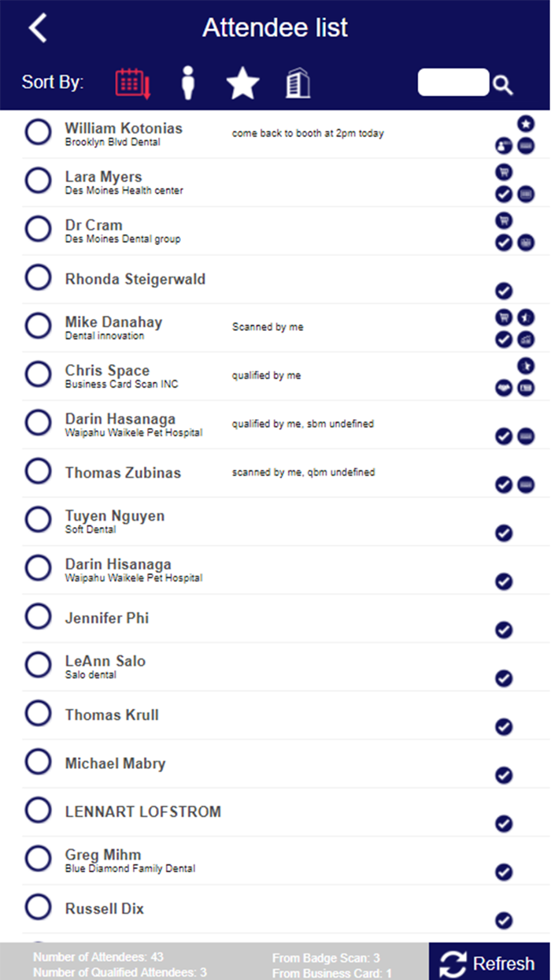Select Tuyen Nguyen's radio circle
551x980 pixels.
[38, 520]
